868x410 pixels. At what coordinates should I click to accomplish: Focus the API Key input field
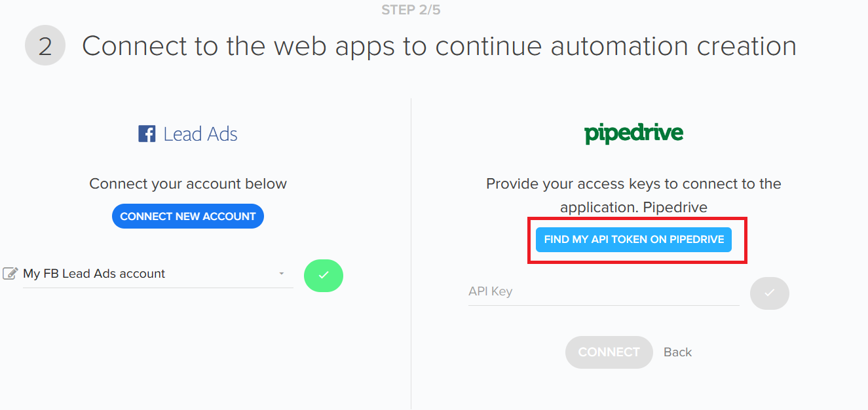click(603, 292)
